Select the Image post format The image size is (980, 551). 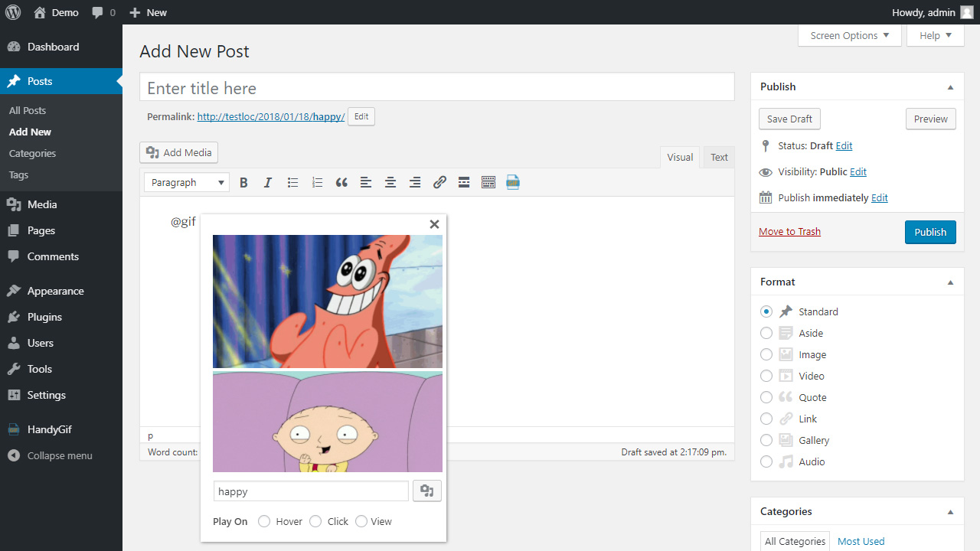click(x=766, y=354)
